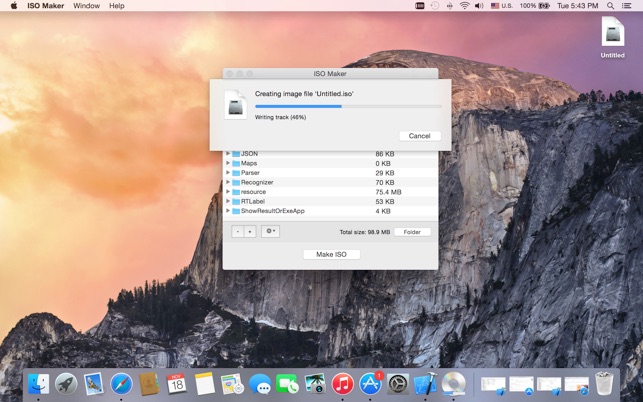Click the clock showing Tue 5:43 PM

pos(577,6)
